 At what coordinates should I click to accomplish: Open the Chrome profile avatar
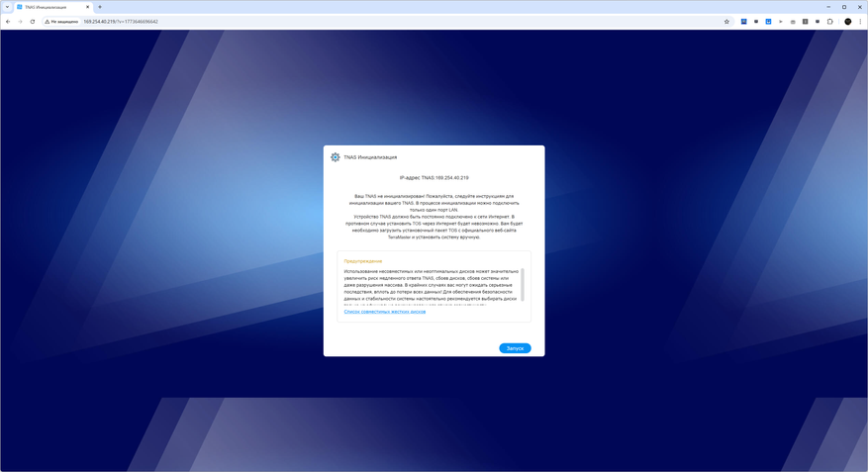click(847, 22)
